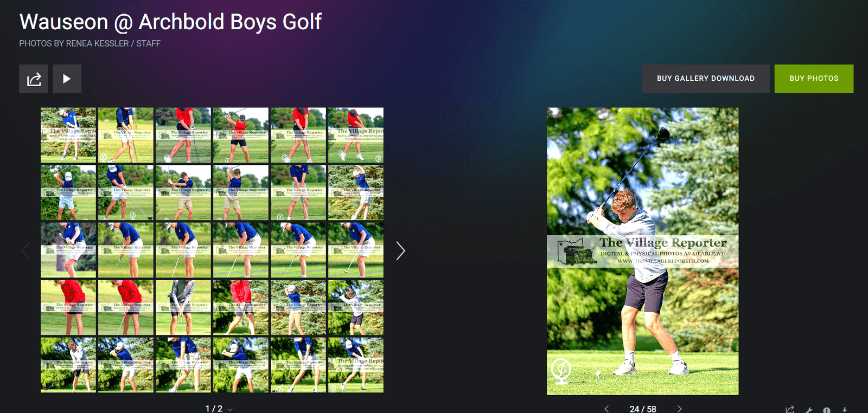
Task: Open first thumbnail in the bottom row
Action: (68, 365)
